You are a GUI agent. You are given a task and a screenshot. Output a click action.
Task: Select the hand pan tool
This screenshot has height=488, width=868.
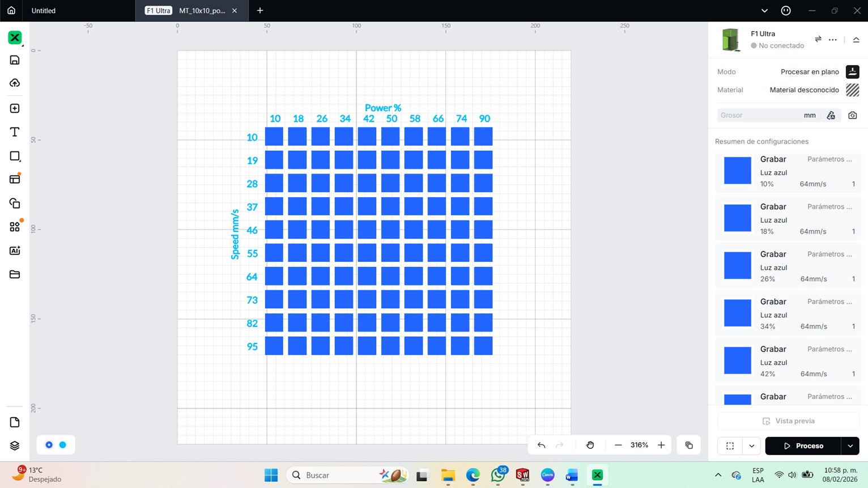(x=590, y=445)
